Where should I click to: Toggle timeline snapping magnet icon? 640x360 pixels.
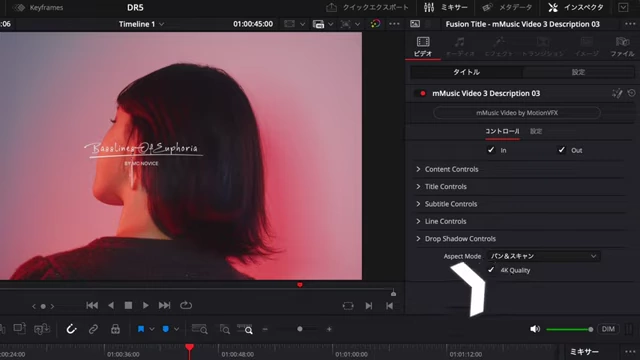71,329
